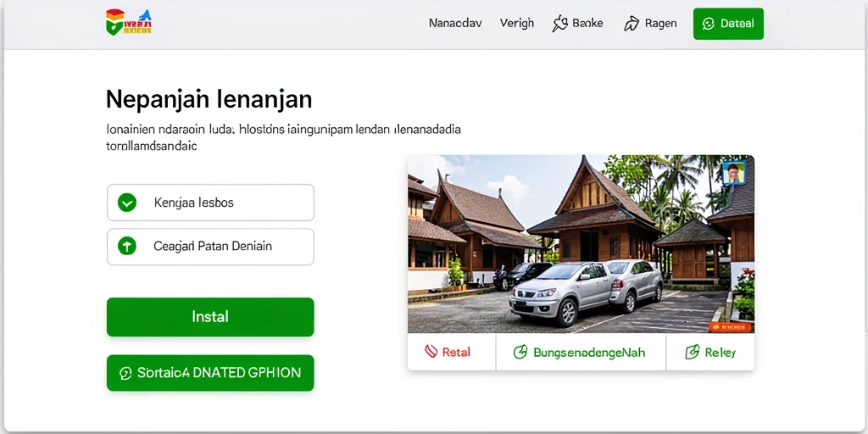Click the icon in the Sbrtaic4 button

coord(125,373)
